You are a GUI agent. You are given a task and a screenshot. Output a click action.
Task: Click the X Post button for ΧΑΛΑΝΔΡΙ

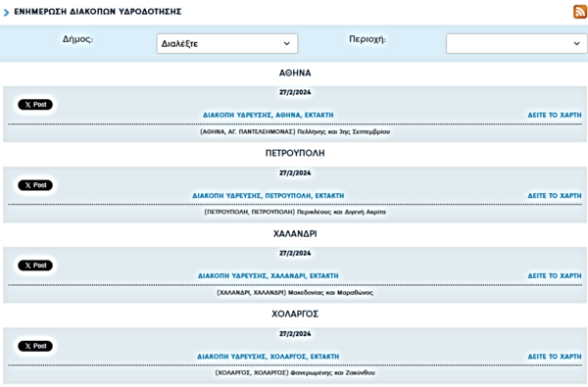pos(35,266)
